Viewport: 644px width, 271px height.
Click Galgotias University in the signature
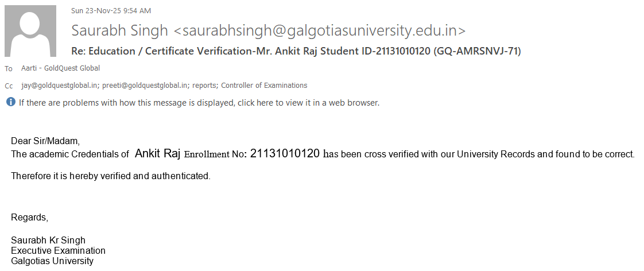point(52,261)
